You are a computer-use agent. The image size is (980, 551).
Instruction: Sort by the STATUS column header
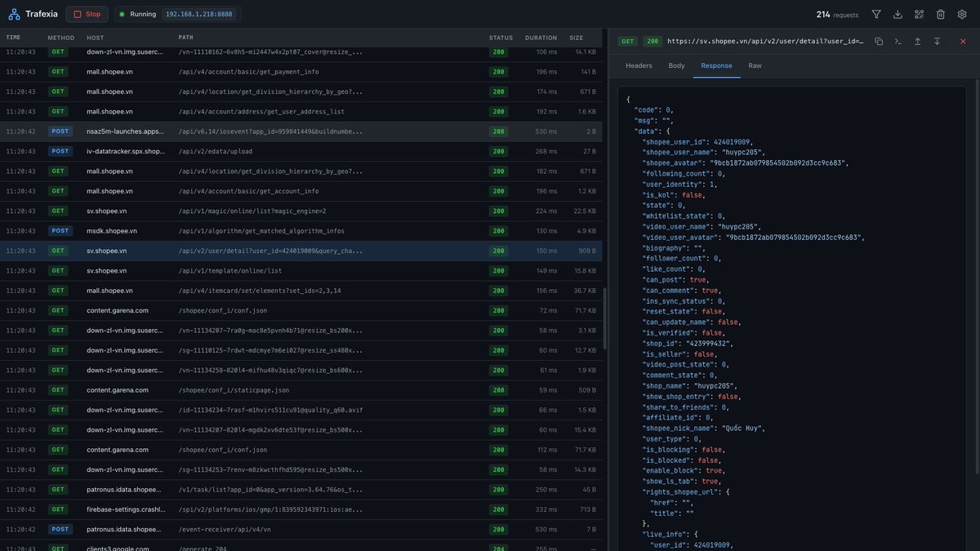(x=501, y=38)
